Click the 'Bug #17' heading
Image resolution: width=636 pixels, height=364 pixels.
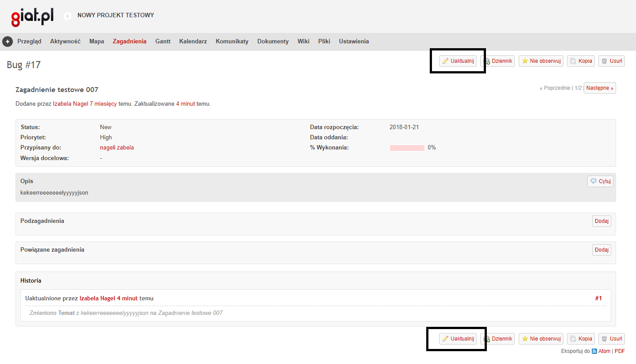tap(23, 65)
